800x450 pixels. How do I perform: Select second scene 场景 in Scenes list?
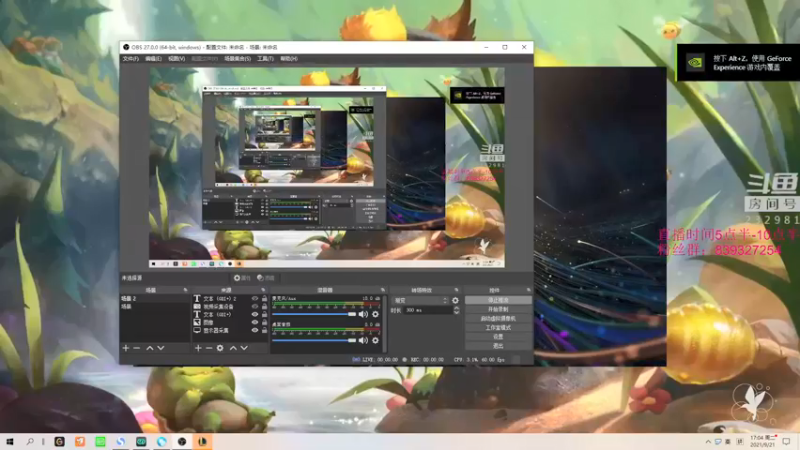point(155,307)
